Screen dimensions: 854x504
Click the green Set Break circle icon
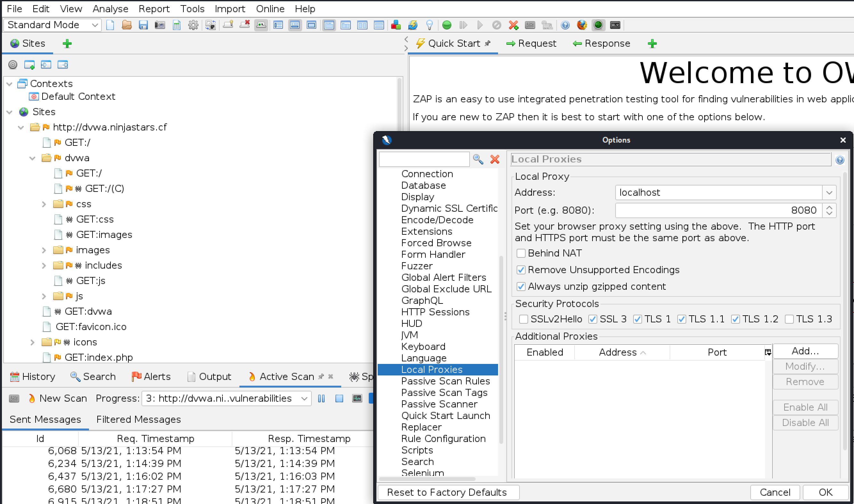(x=447, y=25)
